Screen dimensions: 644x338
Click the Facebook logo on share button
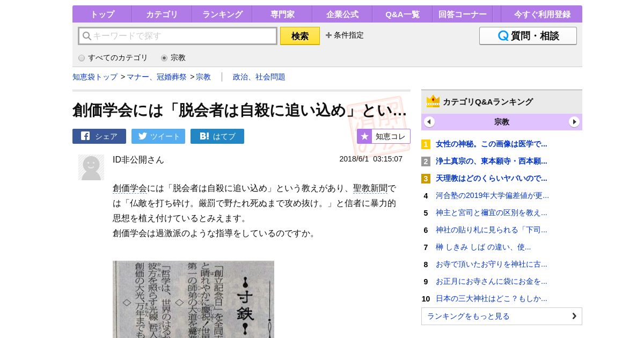[85, 136]
